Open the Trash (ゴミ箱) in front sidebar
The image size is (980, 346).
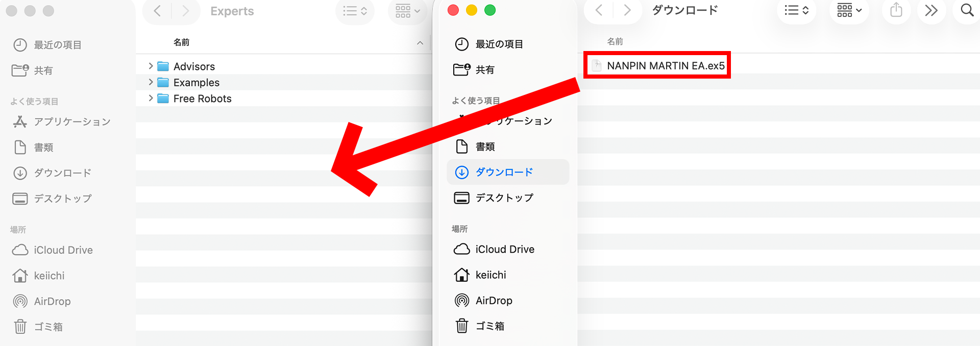coord(489,326)
